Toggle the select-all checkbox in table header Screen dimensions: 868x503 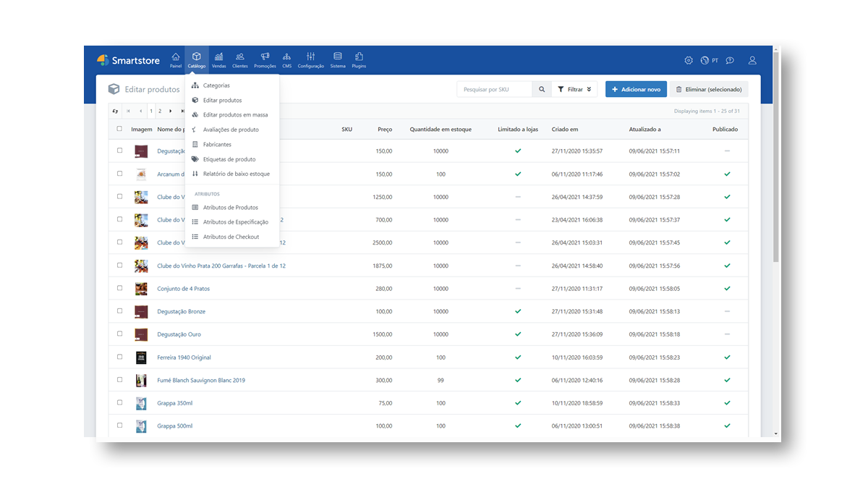[x=120, y=129]
